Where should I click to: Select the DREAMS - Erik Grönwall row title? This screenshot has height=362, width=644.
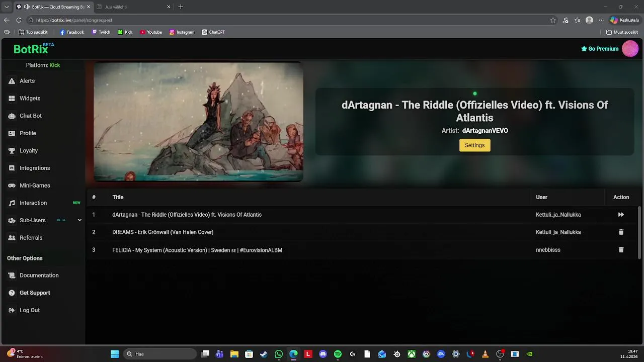pyautogui.click(x=163, y=232)
